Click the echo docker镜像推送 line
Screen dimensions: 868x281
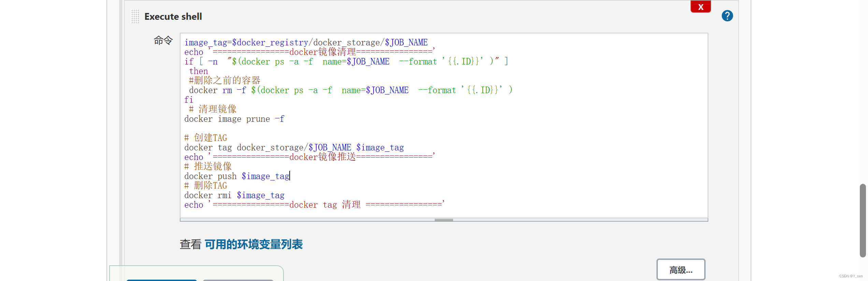tap(310, 157)
